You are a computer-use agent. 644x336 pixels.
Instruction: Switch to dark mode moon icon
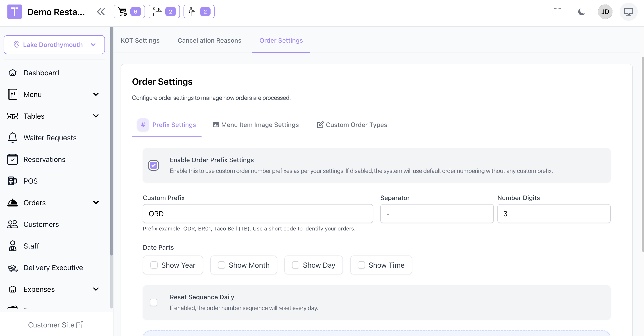pos(581,12)
